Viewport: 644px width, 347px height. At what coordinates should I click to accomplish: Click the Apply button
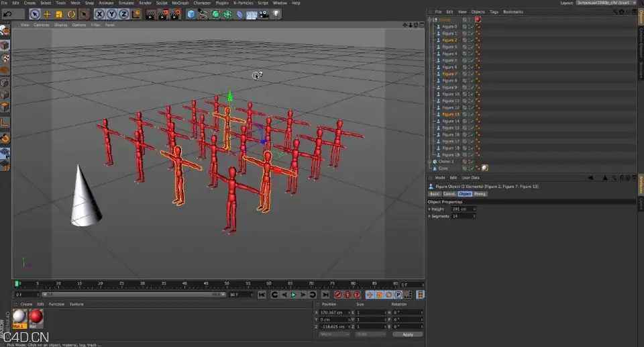tap(407, 335)
